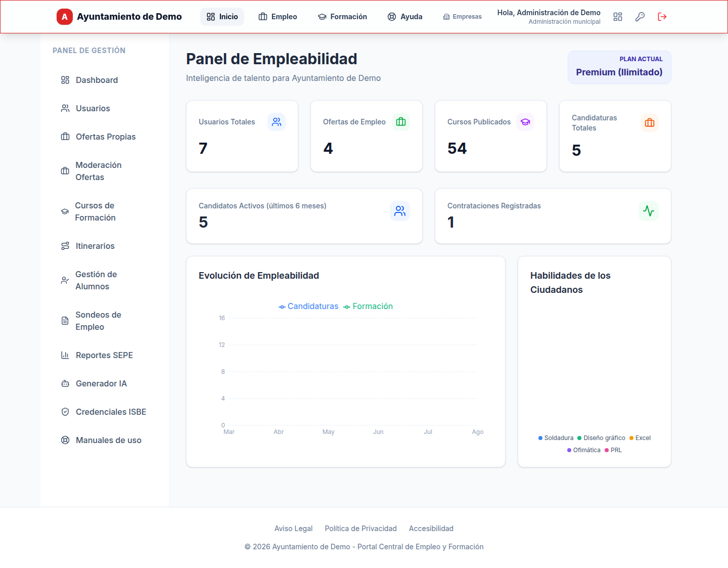Click the red A logo icon
The width and height of the screenshot is (728, 568).
pyautogui.click(x=65, y=17)
